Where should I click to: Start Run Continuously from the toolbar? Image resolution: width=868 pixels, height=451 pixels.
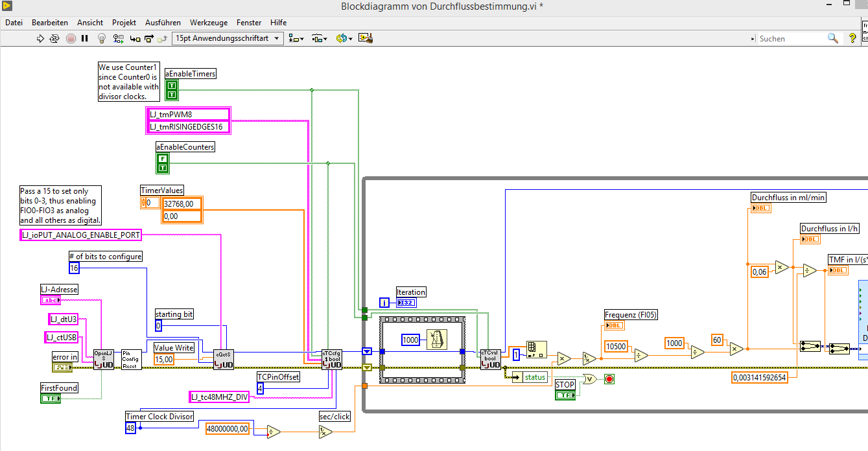coord(55,39)
